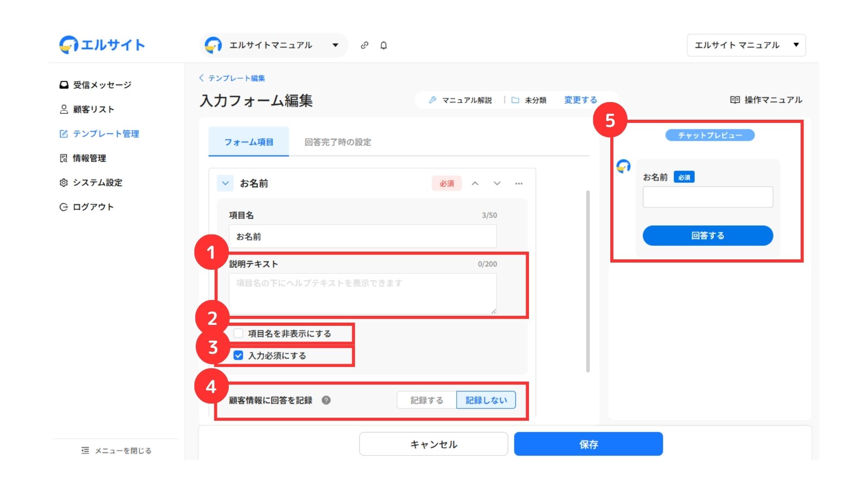Uncheck 入力必須にする checkbox
Image resolution: width=868 pixels, height=488 pixels.
[238, 356]
